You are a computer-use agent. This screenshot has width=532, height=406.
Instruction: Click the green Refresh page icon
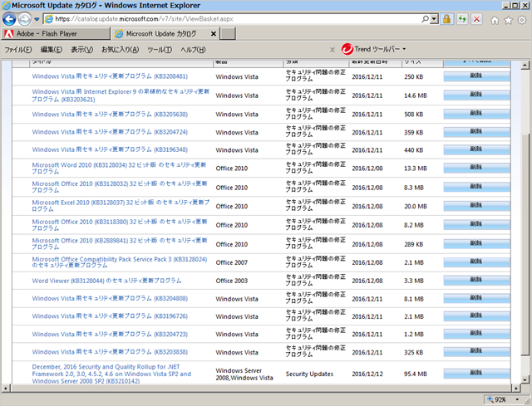462,19
